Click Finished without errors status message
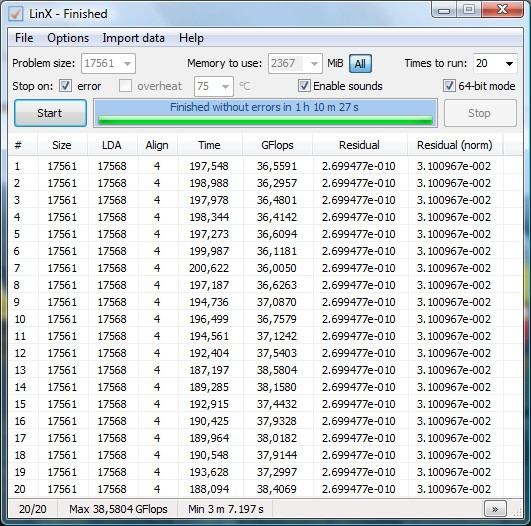The image size is (531, 526). click(x=264, y=107)
